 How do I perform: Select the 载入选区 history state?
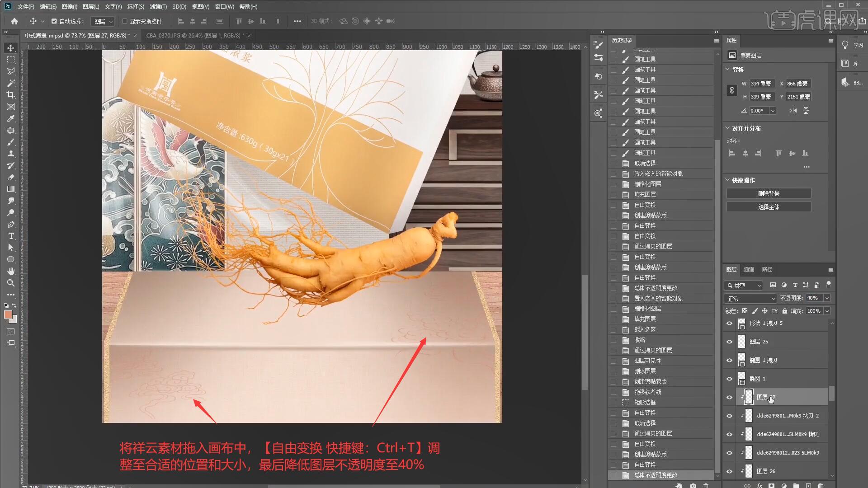click(645, 329)
